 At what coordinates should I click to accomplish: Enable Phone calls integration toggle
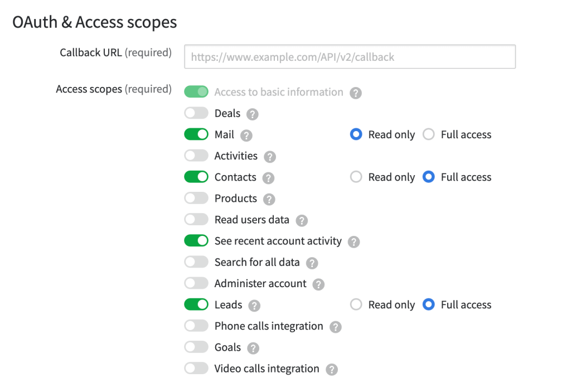(x=196, y=326)
